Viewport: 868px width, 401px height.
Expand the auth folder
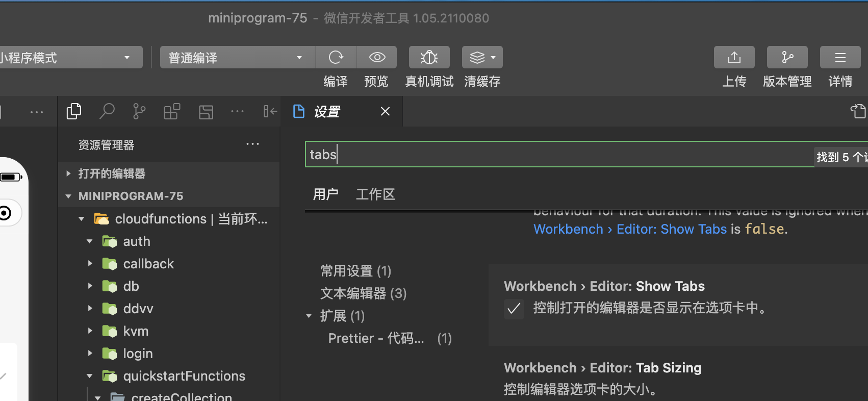point(90,241)
